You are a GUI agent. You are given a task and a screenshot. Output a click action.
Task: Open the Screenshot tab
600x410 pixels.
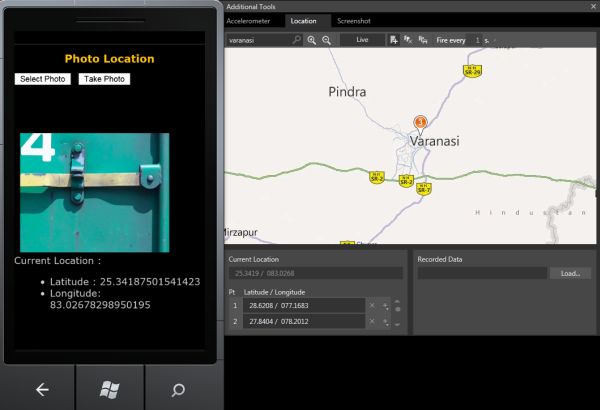[354, 21]
